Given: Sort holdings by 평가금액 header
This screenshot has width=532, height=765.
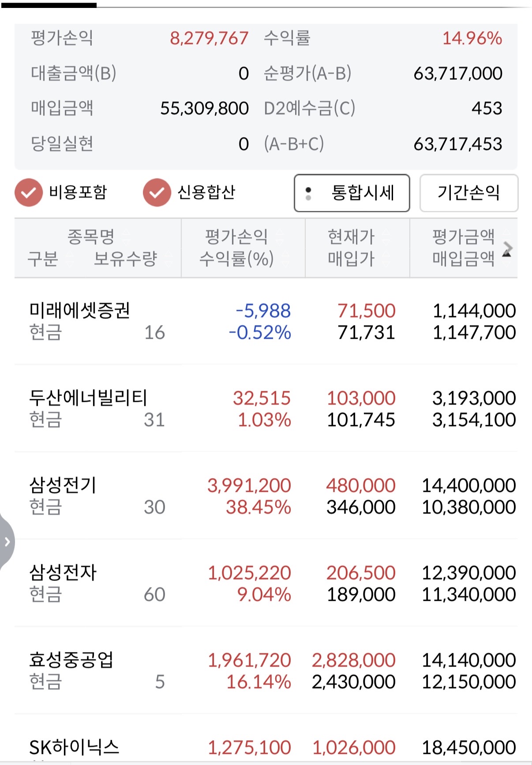Looking at the screenshot, I should (463, 237).
